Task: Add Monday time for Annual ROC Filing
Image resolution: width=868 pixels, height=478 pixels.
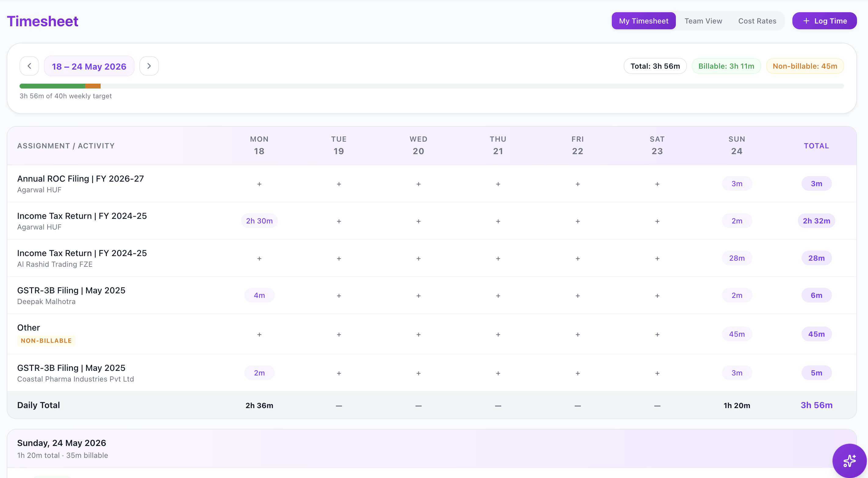Action: click(x=259, y=184)
